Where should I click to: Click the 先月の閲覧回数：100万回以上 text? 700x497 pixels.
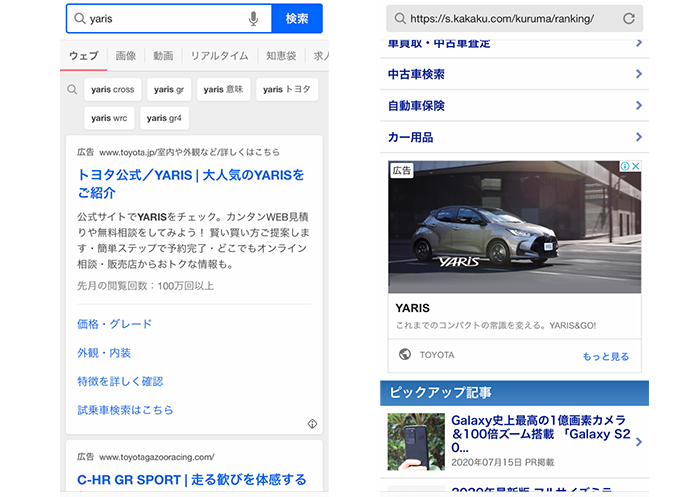[146, 286]
